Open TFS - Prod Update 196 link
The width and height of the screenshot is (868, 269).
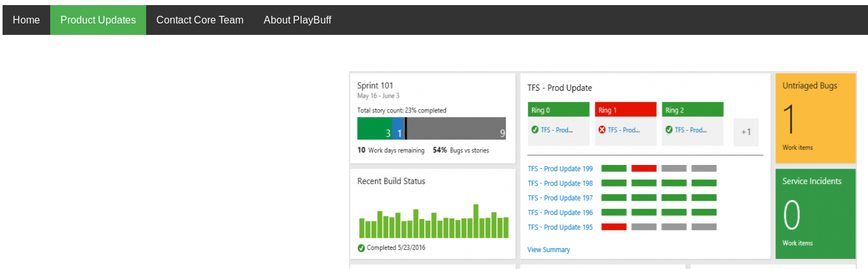[560, 213]
